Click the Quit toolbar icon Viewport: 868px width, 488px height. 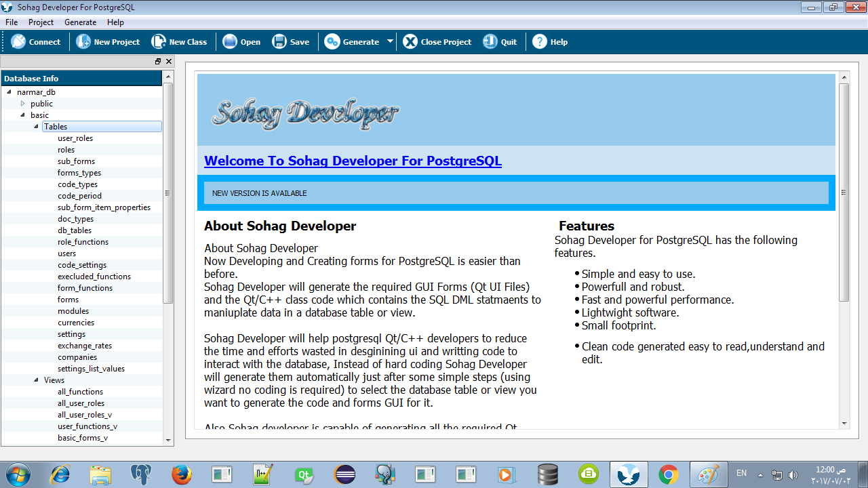pos(490,42)
